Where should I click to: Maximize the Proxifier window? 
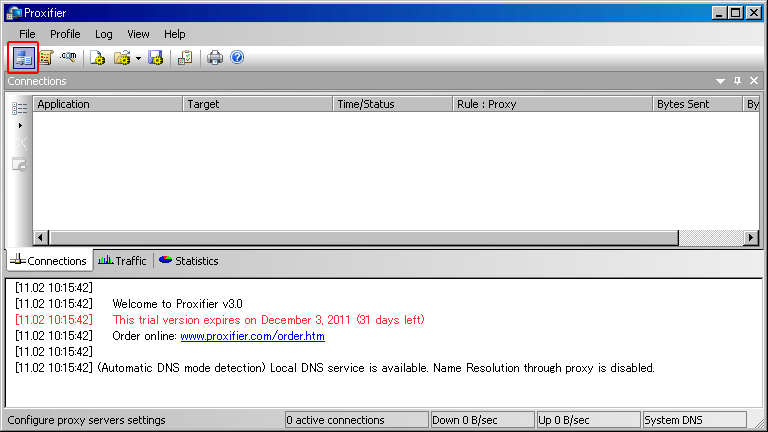pyautogui.click(x=736, y=13)
